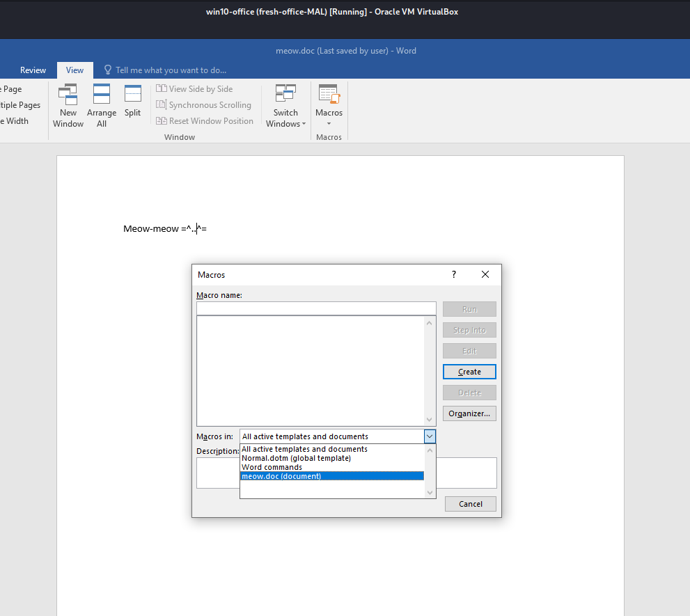The image size is (690, 616).
Task: Click the Edit macro button
Action: coord(469,351)
